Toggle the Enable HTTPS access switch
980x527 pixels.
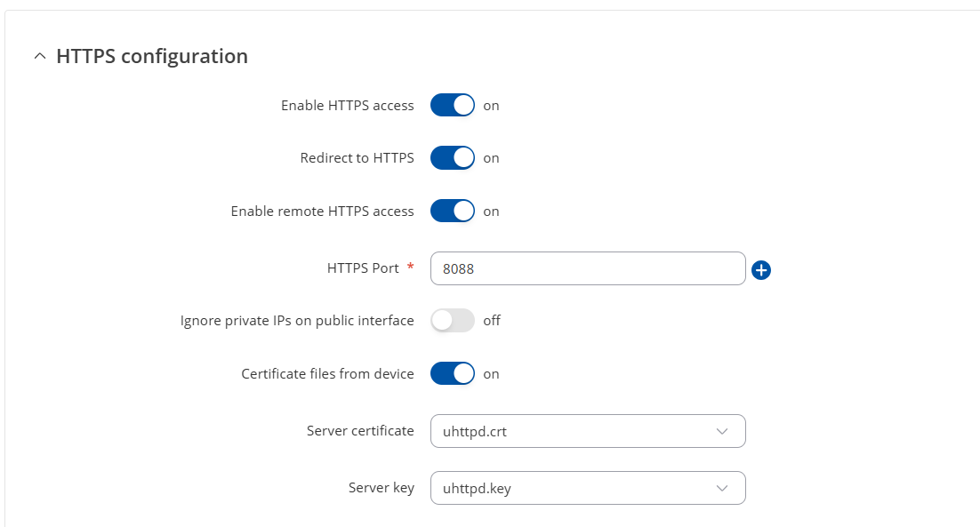click(x=453, y=105)
